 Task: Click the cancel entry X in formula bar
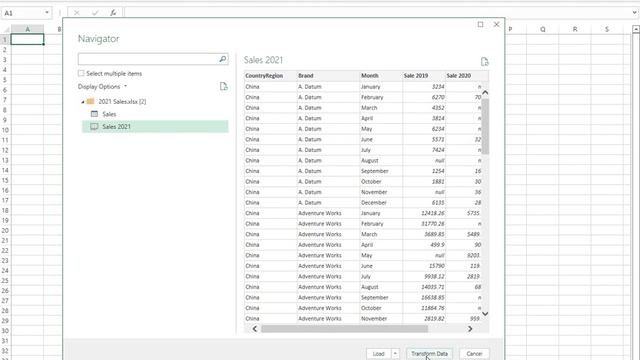coord(77,13)
